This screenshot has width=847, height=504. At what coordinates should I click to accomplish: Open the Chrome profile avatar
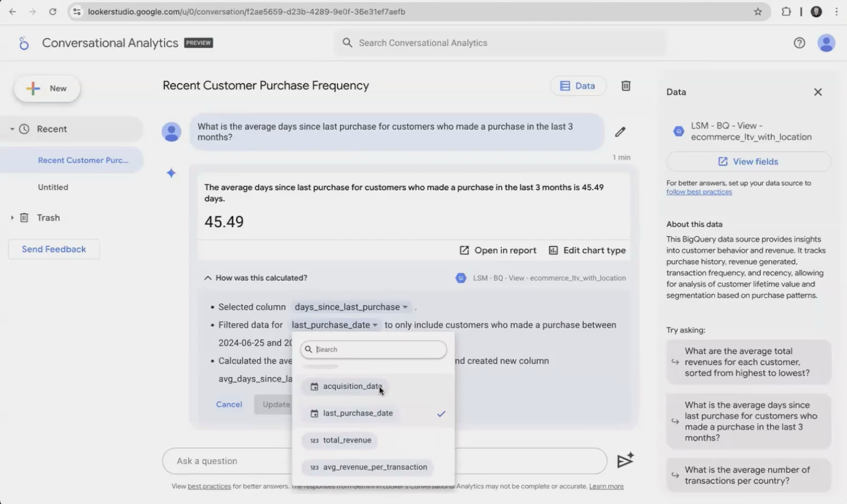click(x=816, y=11)
